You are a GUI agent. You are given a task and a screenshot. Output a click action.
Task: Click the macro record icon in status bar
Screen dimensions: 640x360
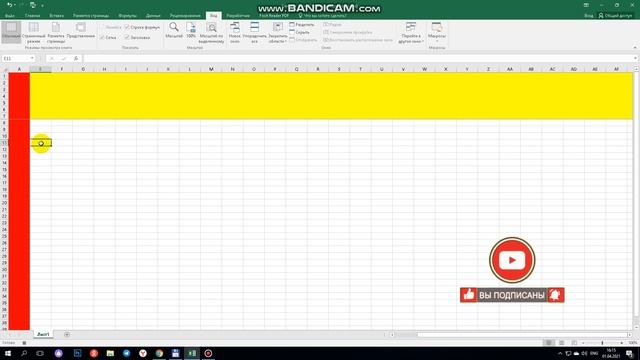[24, 343]
